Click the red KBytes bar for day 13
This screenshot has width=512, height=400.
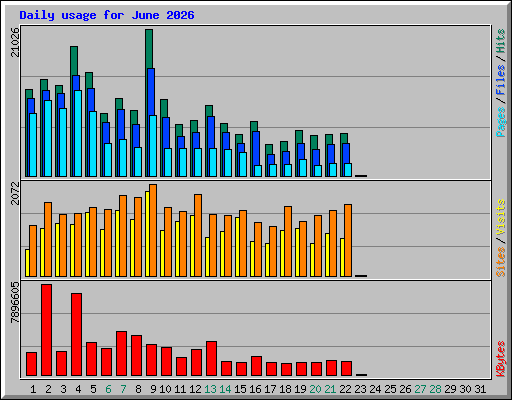coord(211,359)
